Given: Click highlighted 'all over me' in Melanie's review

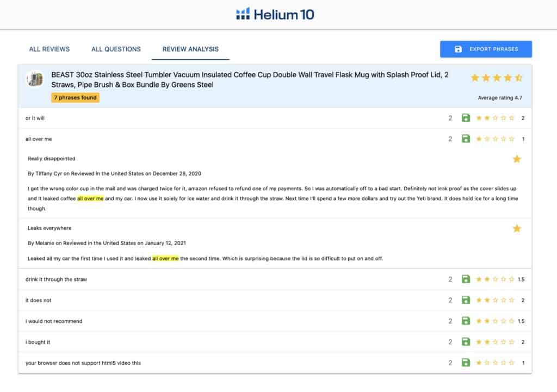Looking at the screenshot, I should pyautogui.click(x=165, y=258).
